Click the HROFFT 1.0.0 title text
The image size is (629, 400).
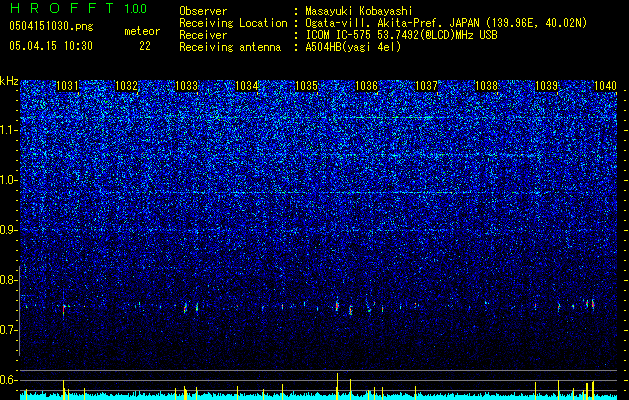(x=79, y=8)
